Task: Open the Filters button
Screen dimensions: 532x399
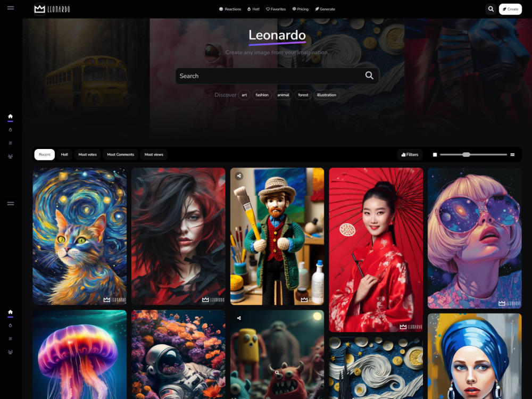Action: click(x=410, y=155)
